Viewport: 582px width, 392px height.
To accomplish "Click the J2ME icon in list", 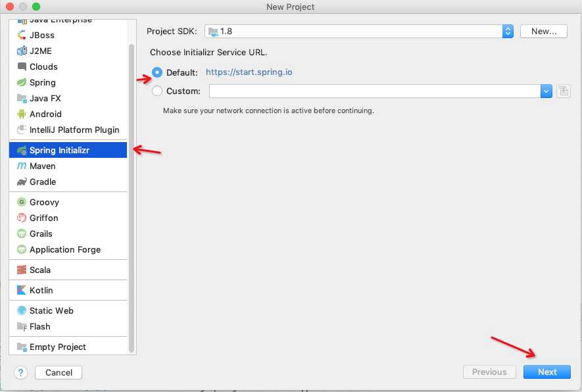I will tap(22, 51).
